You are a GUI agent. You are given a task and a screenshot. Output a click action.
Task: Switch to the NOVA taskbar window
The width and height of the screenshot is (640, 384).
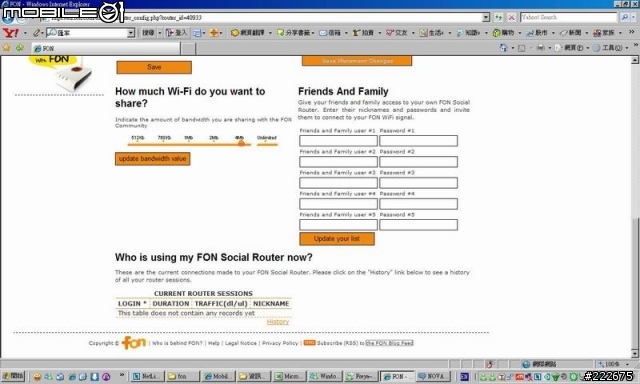click(433, 376)
